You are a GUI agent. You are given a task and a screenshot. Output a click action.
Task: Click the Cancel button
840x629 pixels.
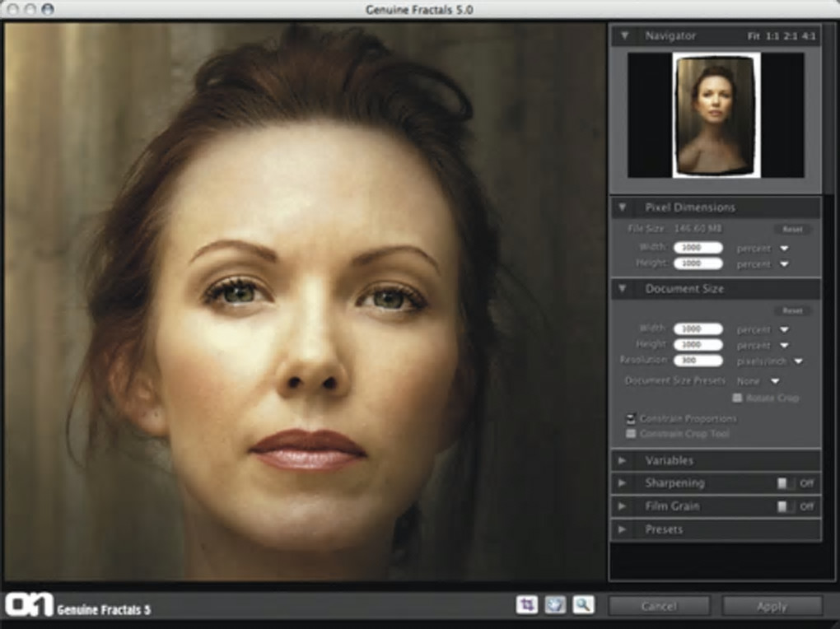click(x=659, y=606)
